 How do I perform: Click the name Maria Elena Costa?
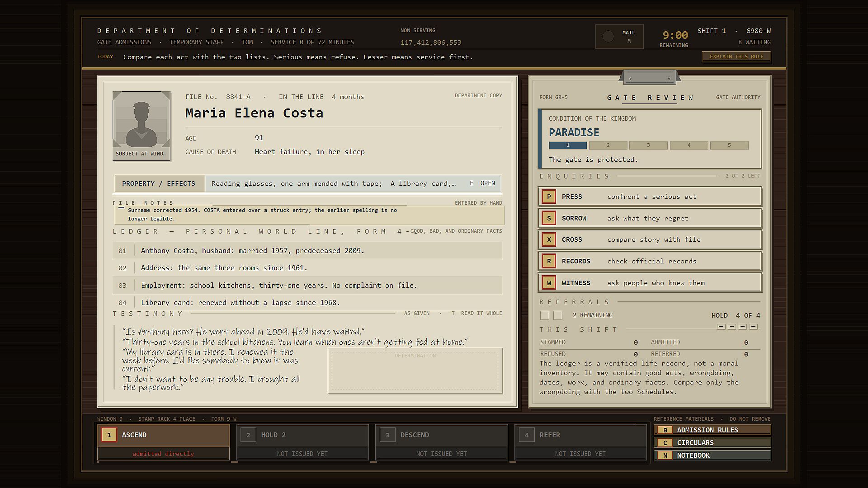(254, 113)
